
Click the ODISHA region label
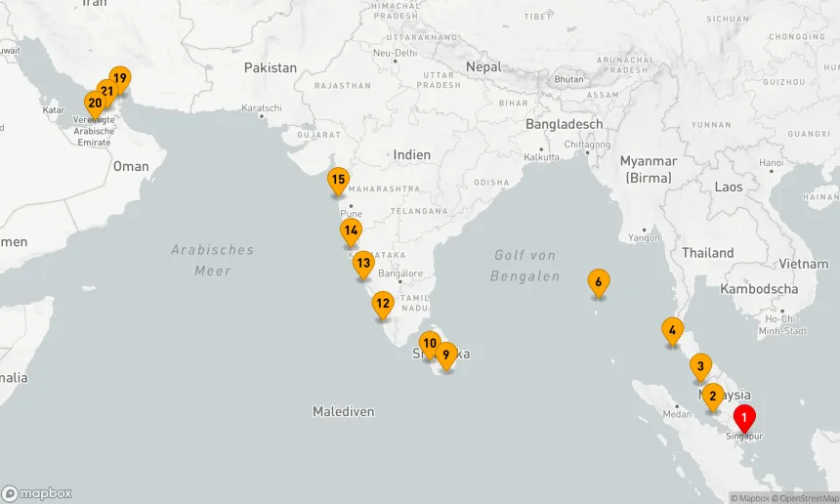click(x=491, y=183)
